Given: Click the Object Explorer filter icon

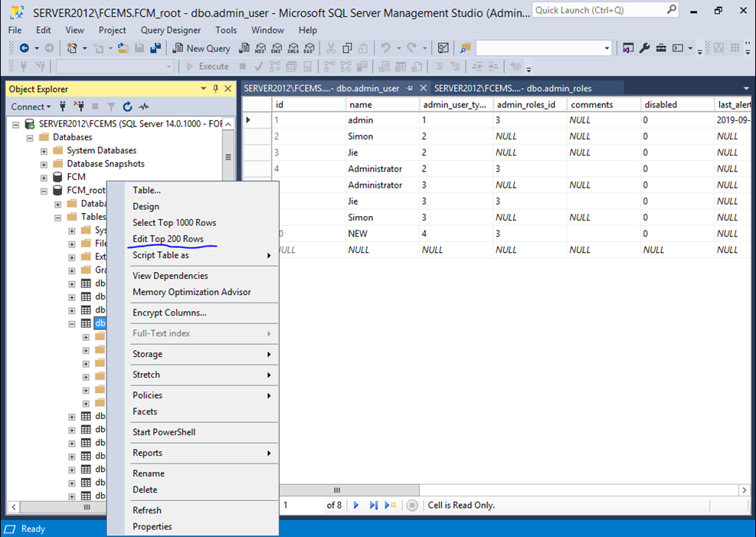Looking at the screenshot, I should [111, 106].
